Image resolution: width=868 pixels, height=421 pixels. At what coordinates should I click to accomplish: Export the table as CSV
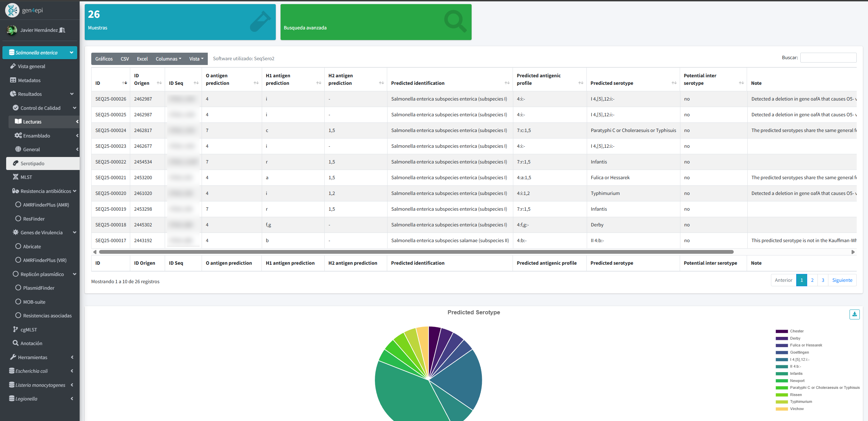pyautogui.click(x=125, y=58)
